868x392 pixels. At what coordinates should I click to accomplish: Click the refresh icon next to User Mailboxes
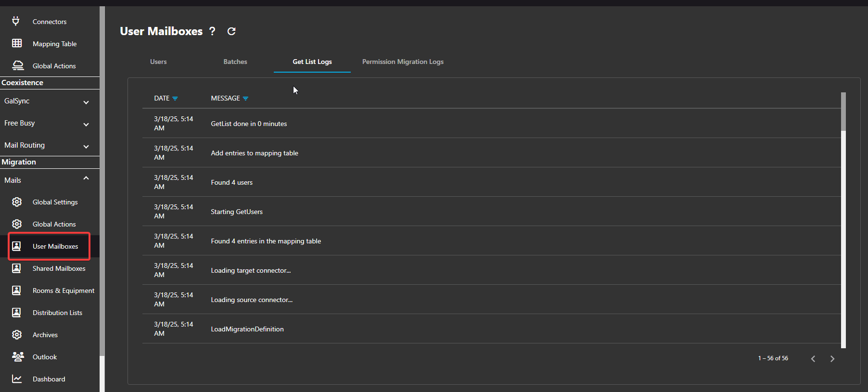point(231,31)
